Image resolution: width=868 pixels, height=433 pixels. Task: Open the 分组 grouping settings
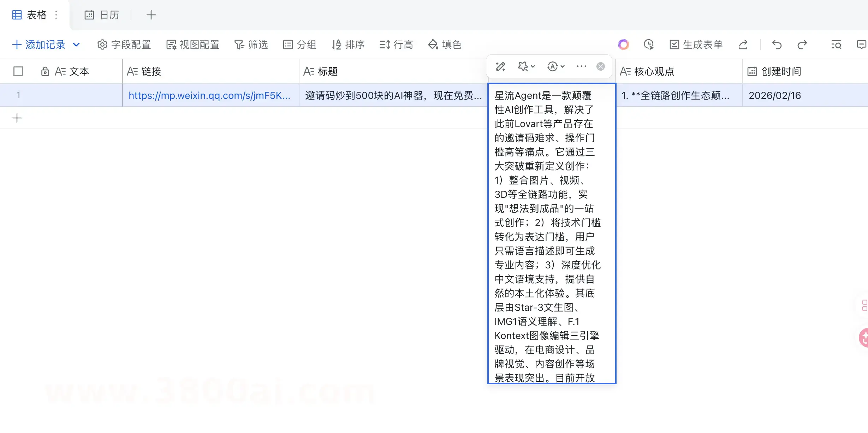pos(300,45)
